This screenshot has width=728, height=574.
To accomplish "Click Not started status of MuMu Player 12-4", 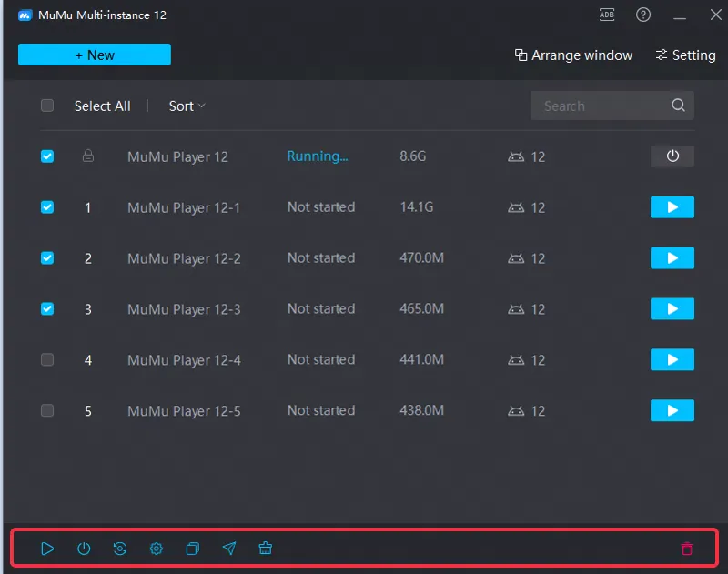I will pyautogui.click(x=321, y=359).
